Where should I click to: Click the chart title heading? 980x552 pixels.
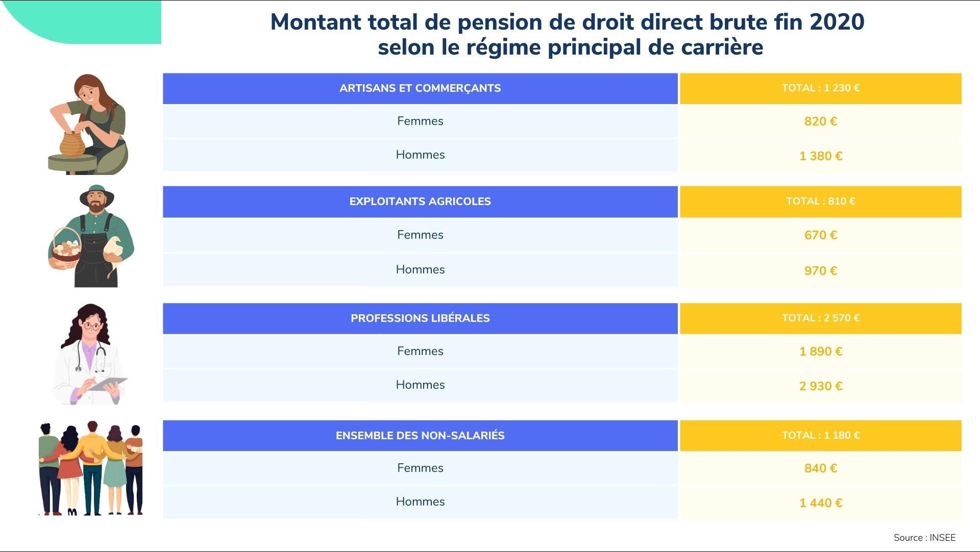[x=568, y=35]
